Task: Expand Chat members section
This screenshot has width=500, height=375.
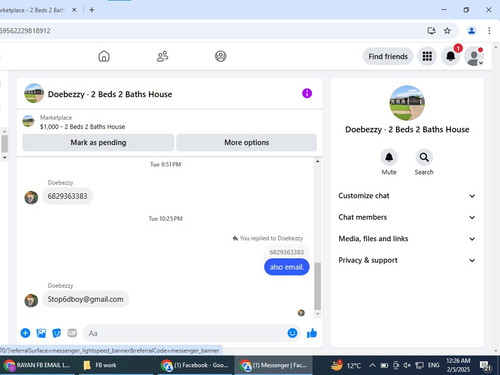Action: click(406, 217)
